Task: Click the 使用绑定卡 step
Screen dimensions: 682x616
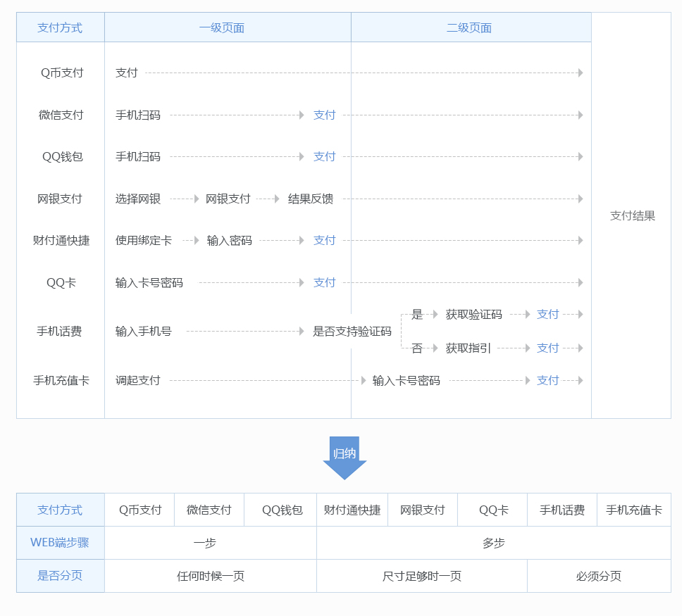Action: coord(144,240)
